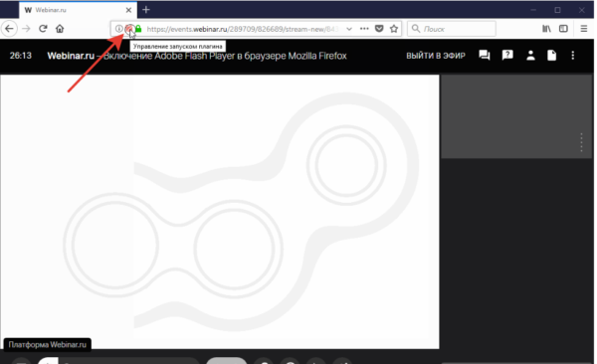Open the Firefox hamburger menu
The height and width of the screenshot is (364, 597).
[x=584, y=29]
